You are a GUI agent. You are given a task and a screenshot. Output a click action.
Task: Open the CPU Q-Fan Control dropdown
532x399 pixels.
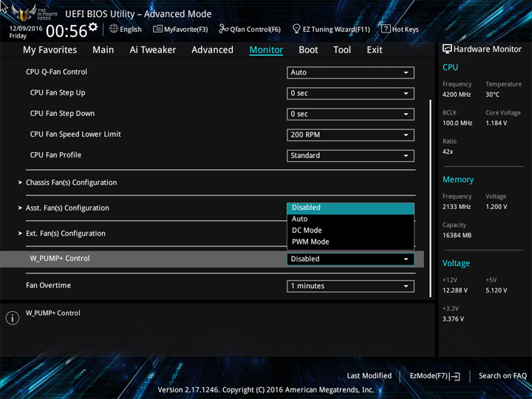pyautogui.click(x=350, y=72)
